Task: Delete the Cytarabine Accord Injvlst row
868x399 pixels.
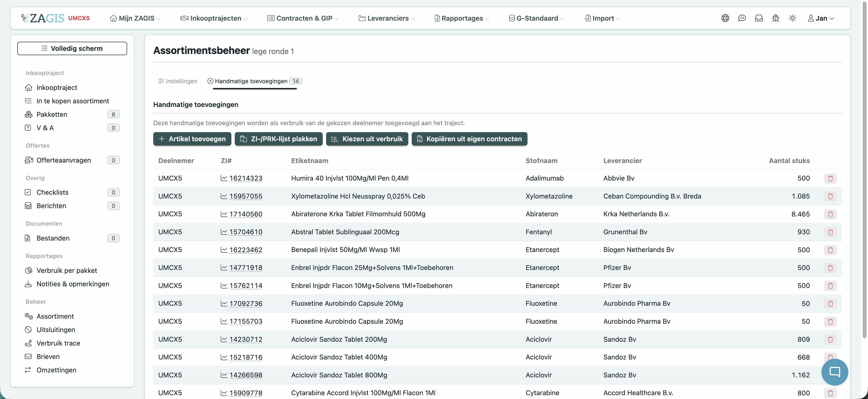Action: 830,393
